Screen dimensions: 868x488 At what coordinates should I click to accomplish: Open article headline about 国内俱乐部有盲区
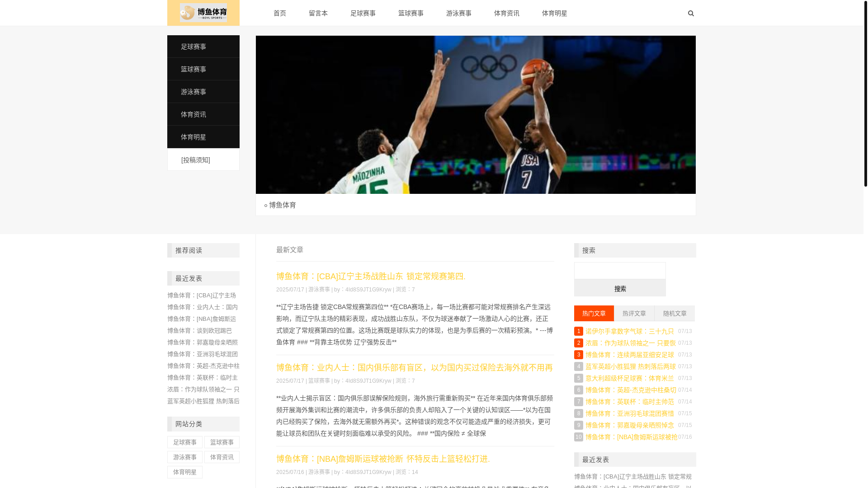point(415,367)
